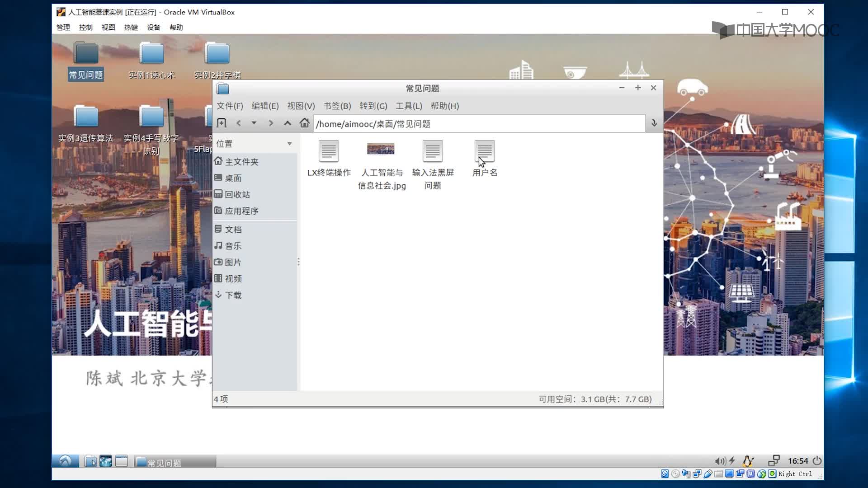Image resolution: width=868 pixels, height=488 pixels.
Task: Open the network connection tray icon
Action: click(x=774, y=461)
